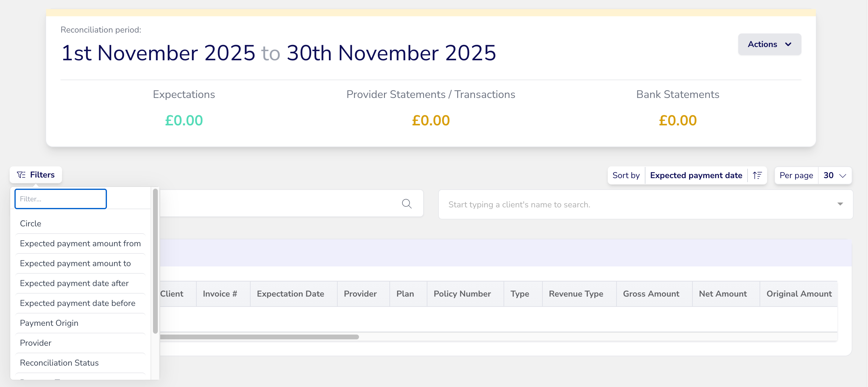Toggle the sort direction icon
Image resolution: width=868 pixels, height=387 pixels.
[757, 175]
